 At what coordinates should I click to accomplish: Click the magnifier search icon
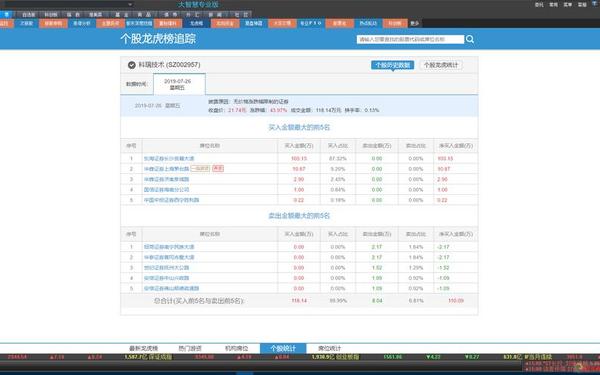(470, 39)
